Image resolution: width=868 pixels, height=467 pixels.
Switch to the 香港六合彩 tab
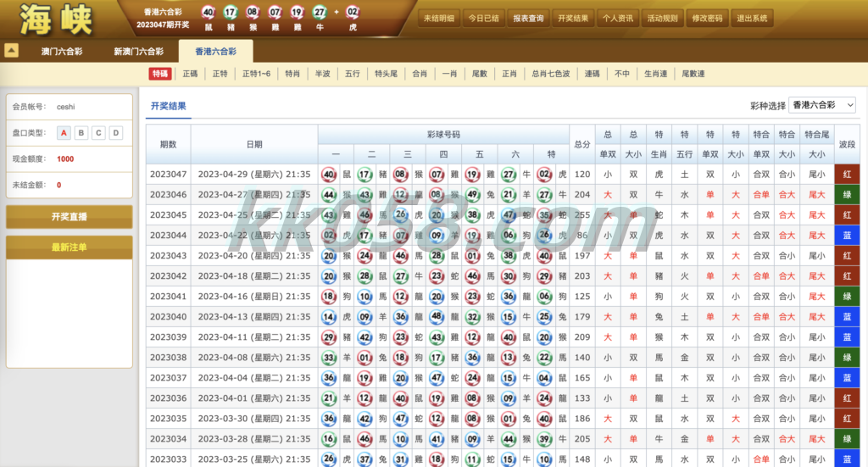point(216,52)
